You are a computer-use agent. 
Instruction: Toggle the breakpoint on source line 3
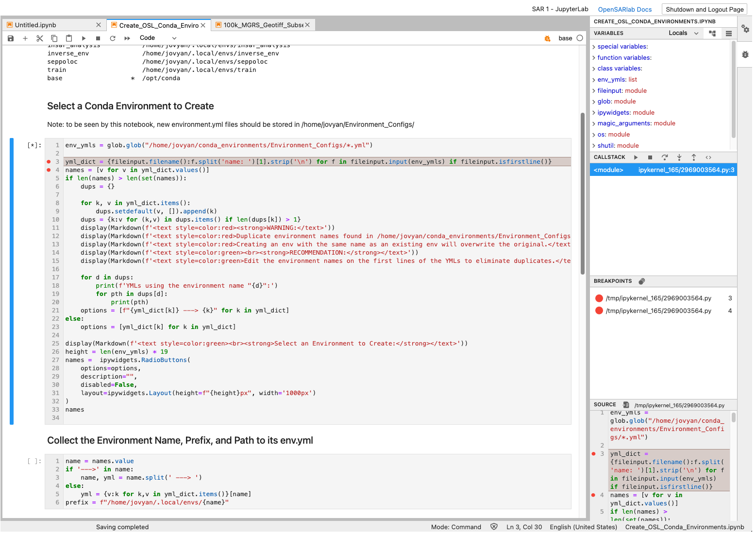point(594,454)
